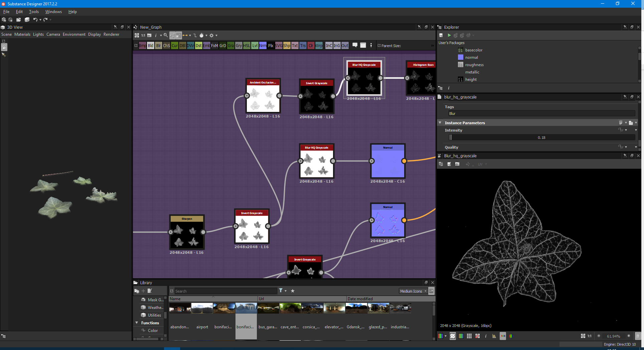This screenshot has width=644, height=350.
Task: Open the Tools menu
Action: pos(34,12)
